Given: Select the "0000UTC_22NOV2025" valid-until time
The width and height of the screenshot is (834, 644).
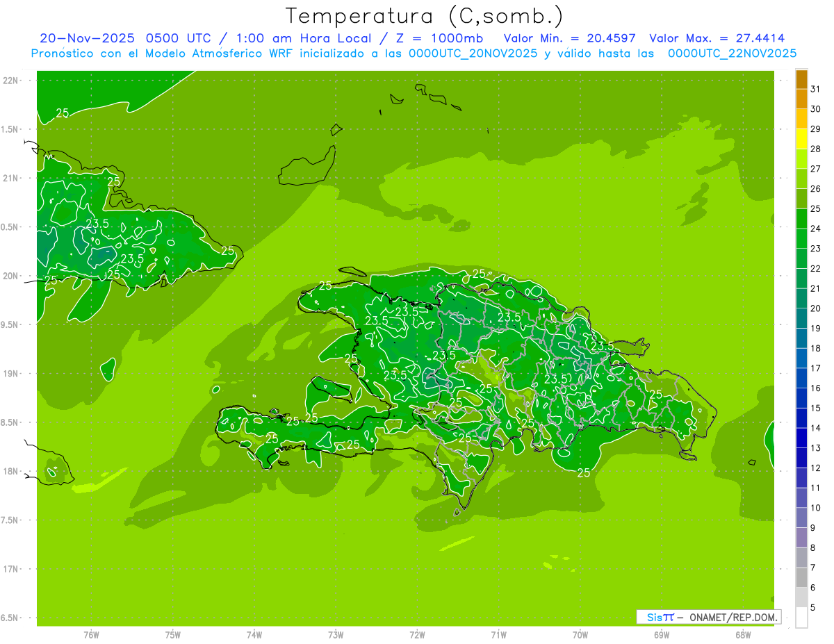Looking at the screenshot, I should point(732,53).
